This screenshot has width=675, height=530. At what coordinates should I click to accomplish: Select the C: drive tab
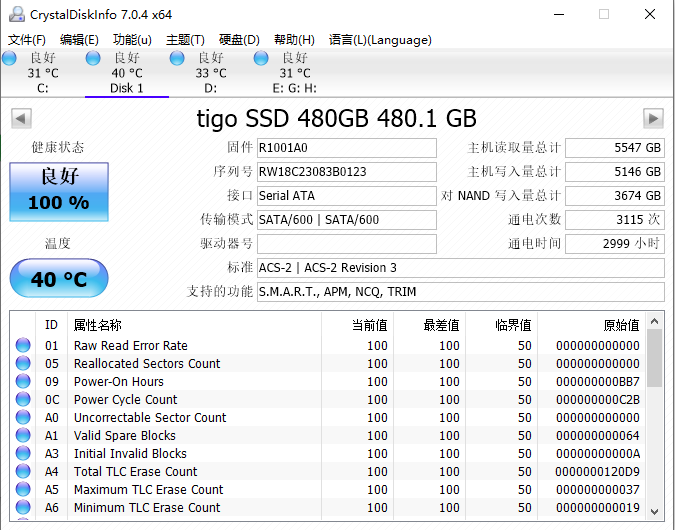(x=43, y=73)
